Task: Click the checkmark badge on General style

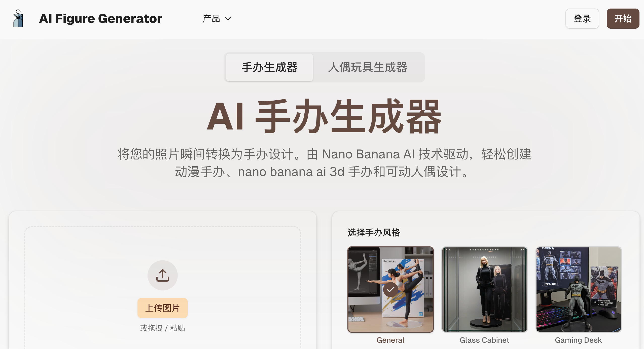Action: (390, 290)
